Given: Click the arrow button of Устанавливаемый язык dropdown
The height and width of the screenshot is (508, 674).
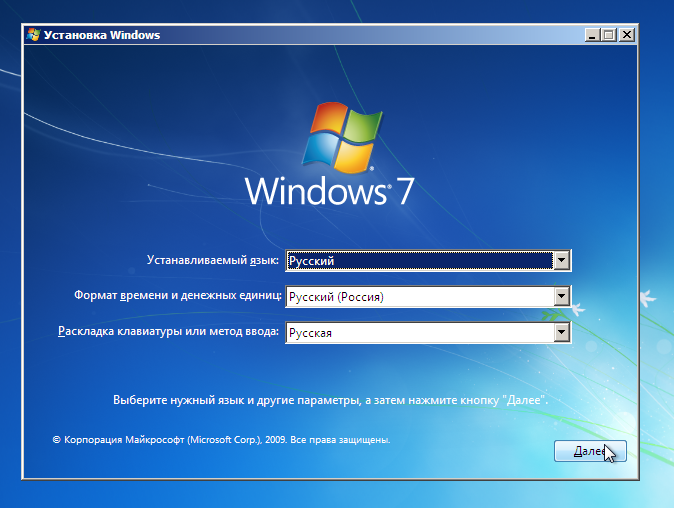Looking at the screenshot, I should 561,260.
